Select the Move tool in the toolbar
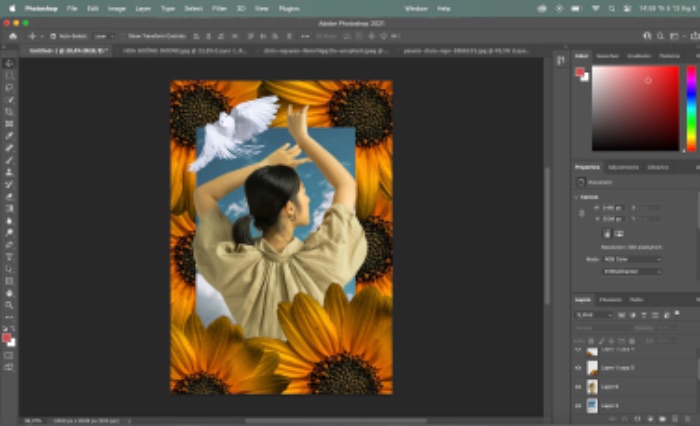Screen dimensions: 700x426 pyautogui.click(x=9, y=63)
